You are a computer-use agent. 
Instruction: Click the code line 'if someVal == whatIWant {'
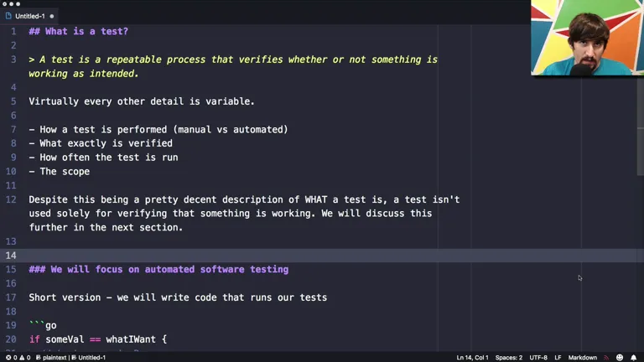(x=98, y=339)
